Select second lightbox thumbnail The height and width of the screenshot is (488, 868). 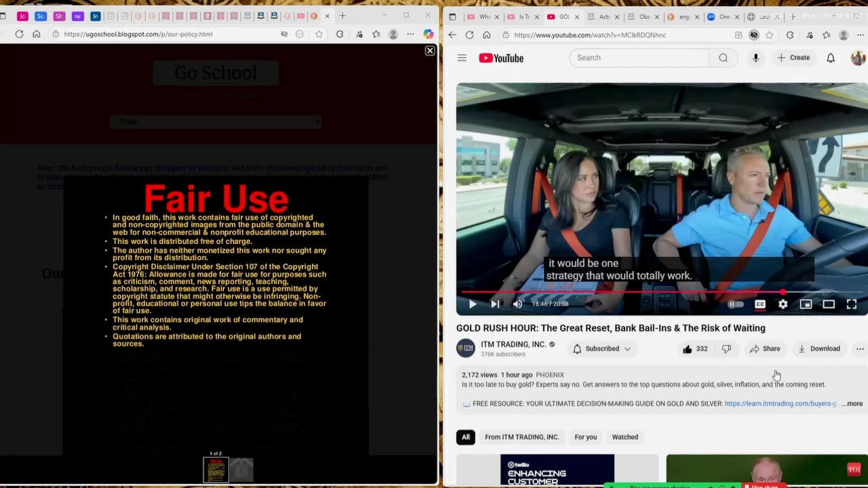241,470
